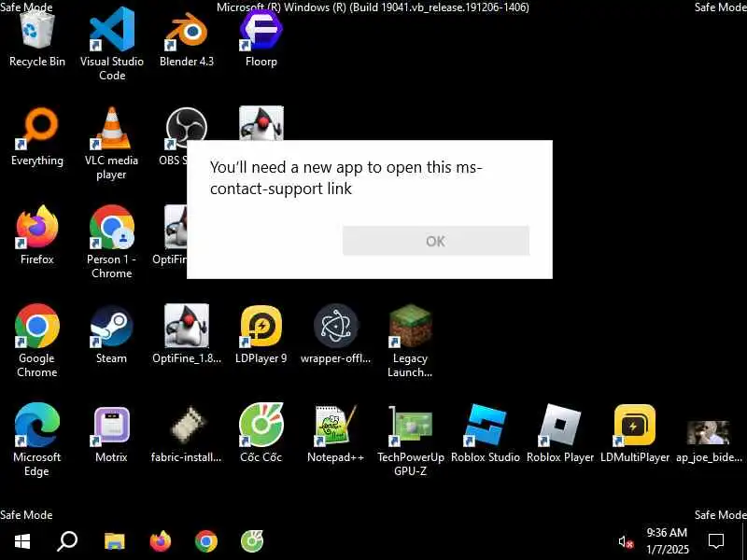The width and height of the screenshot is (747, 560).
Task: Open the Action Center notifications icon
Action: [716, 541]
